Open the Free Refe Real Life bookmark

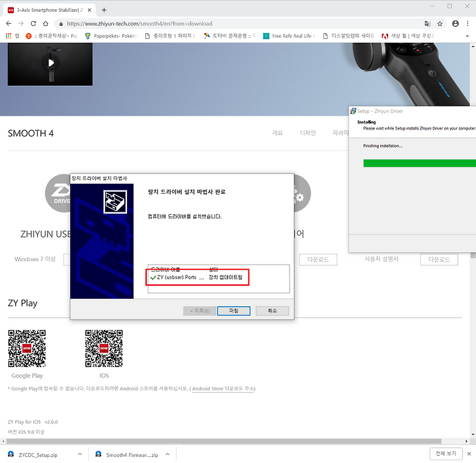290,36
